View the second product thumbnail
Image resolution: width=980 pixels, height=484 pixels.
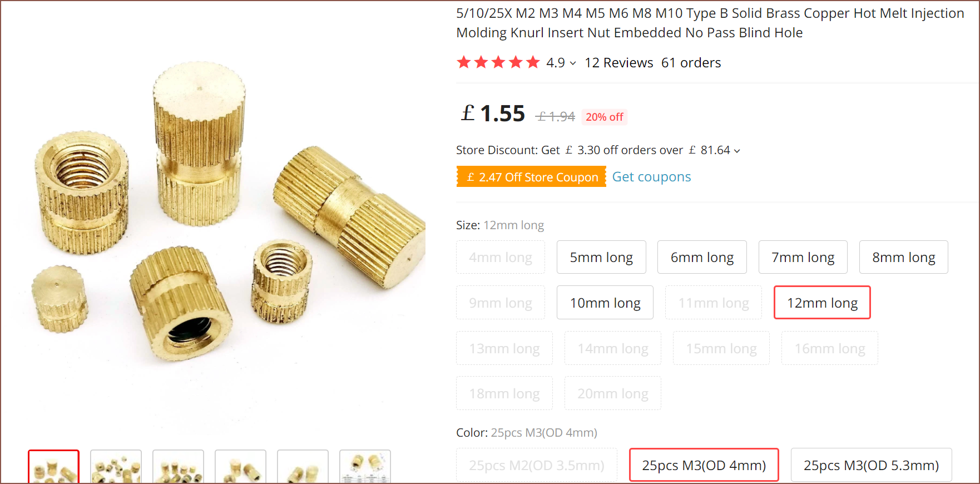coord(116,467)
